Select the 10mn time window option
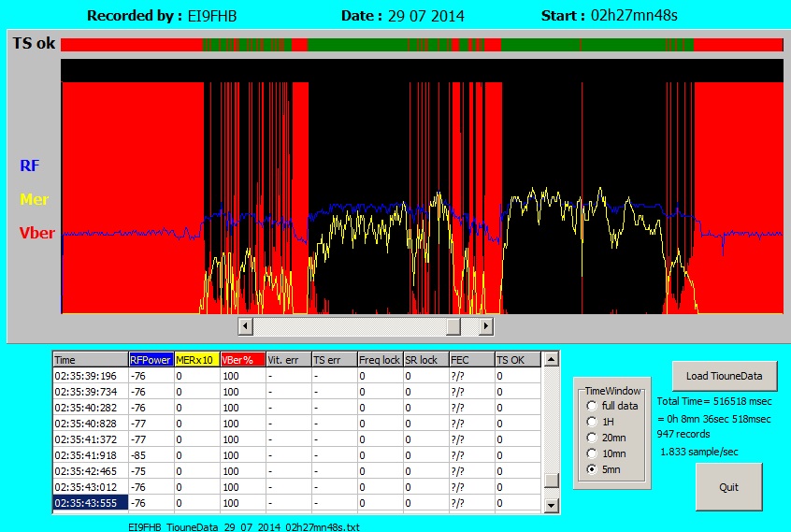This screenshot has height=532, width=791. pyautogui.click(x=591, y=453)
